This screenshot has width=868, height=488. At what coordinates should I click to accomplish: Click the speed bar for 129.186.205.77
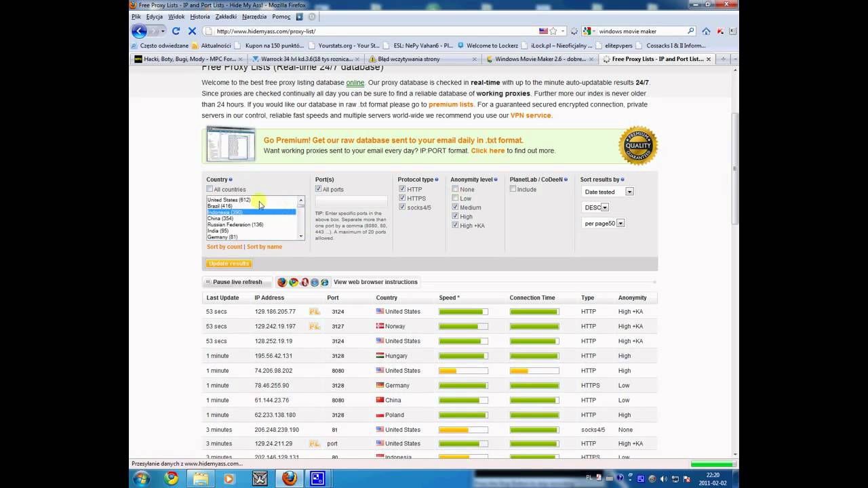coord(463,312)
